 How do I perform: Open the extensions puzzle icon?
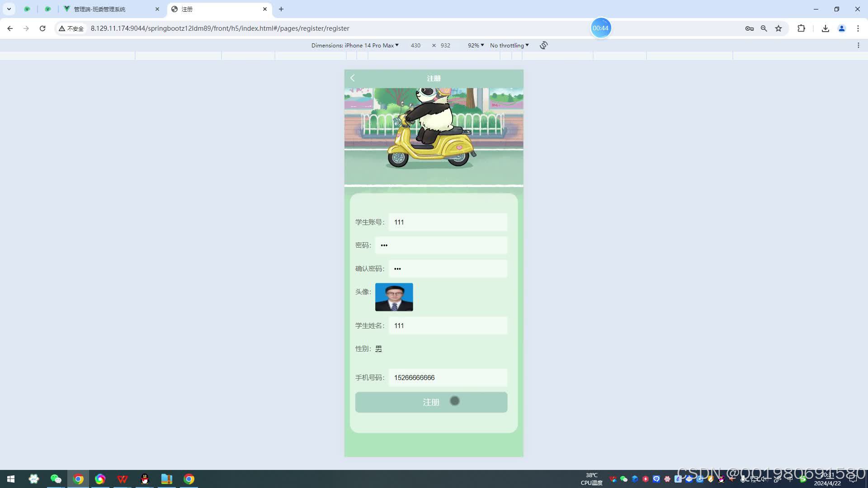[x=801, y=28]
